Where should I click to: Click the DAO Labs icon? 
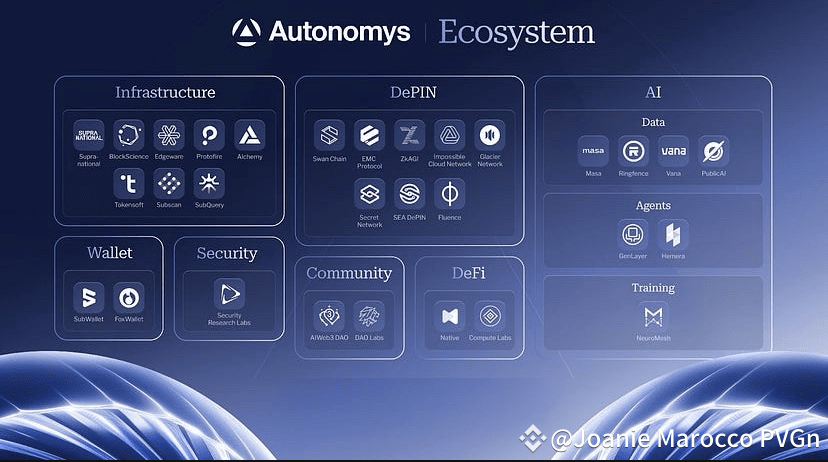click(369, 316)
